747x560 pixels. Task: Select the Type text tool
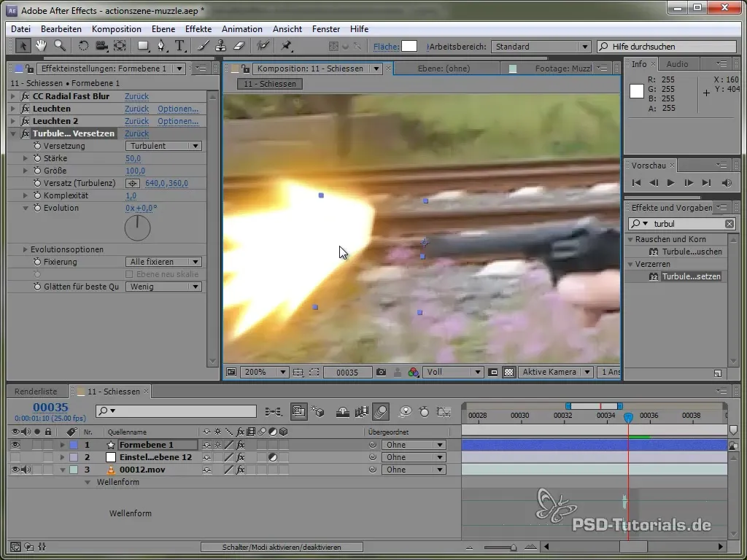[x=179, y=46]
